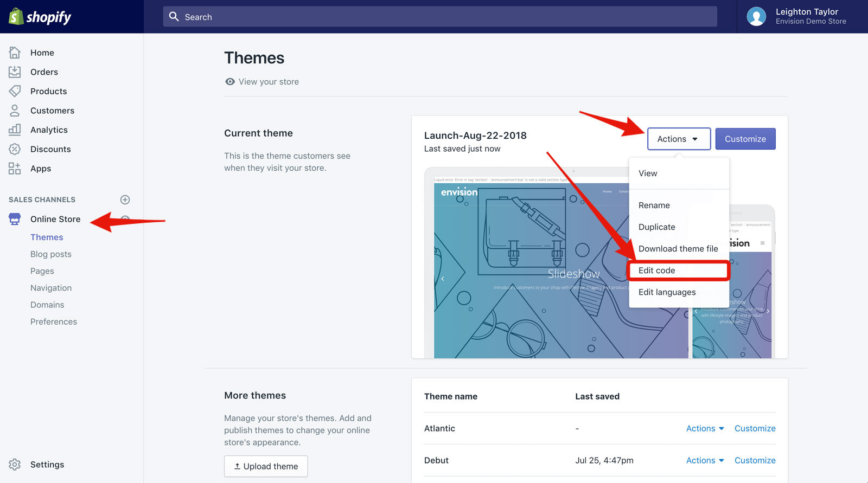Open Navigation under Online Store
868x483 pixels.
point(51,288)
